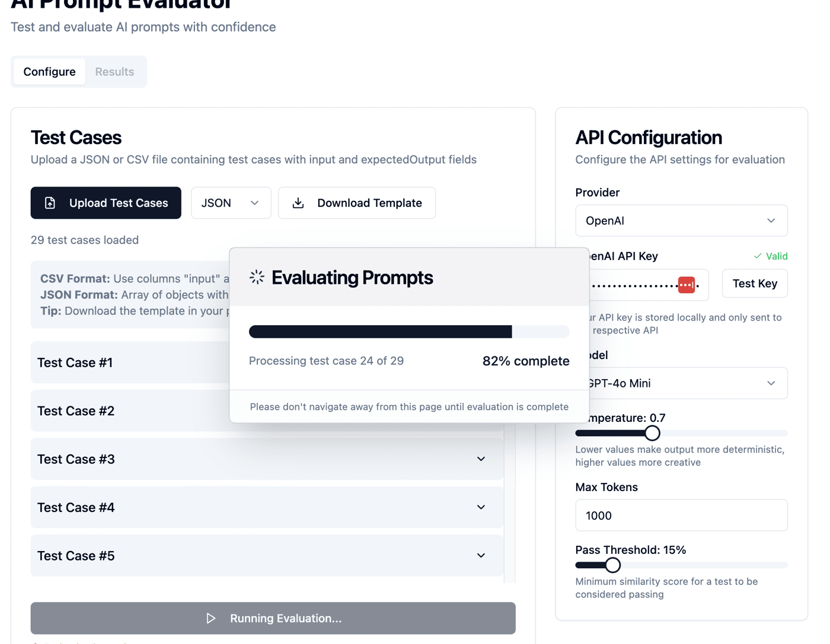830x644 pixels.
Task: Click the spinning loader icon
Action: 257,277
